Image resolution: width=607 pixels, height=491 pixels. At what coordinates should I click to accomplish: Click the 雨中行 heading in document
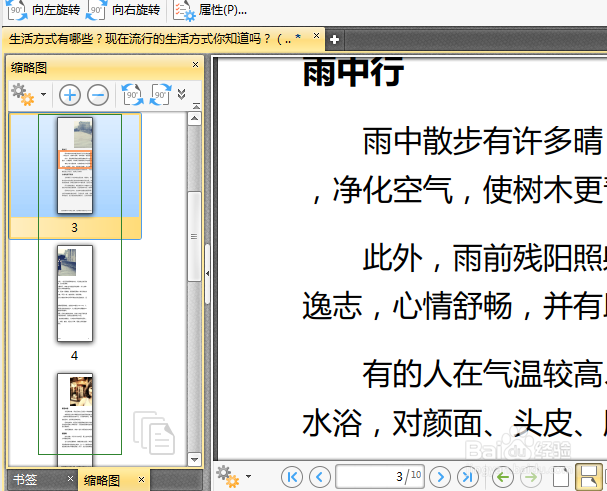tap(353, 72)
